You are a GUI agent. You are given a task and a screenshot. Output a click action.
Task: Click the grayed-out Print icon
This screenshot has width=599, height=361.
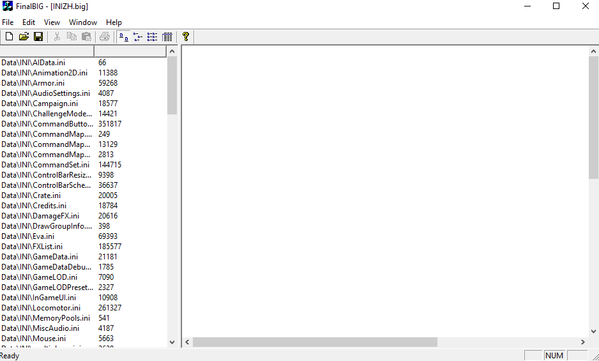(105, 37)
